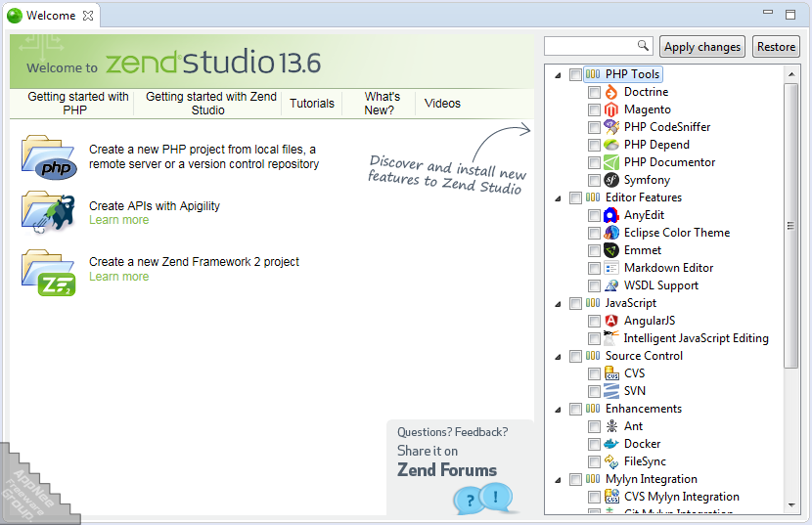The height and width of the screenshot is (525, 812).
Task: Open Learn more under Zend Framework 2
Action: 118,277
